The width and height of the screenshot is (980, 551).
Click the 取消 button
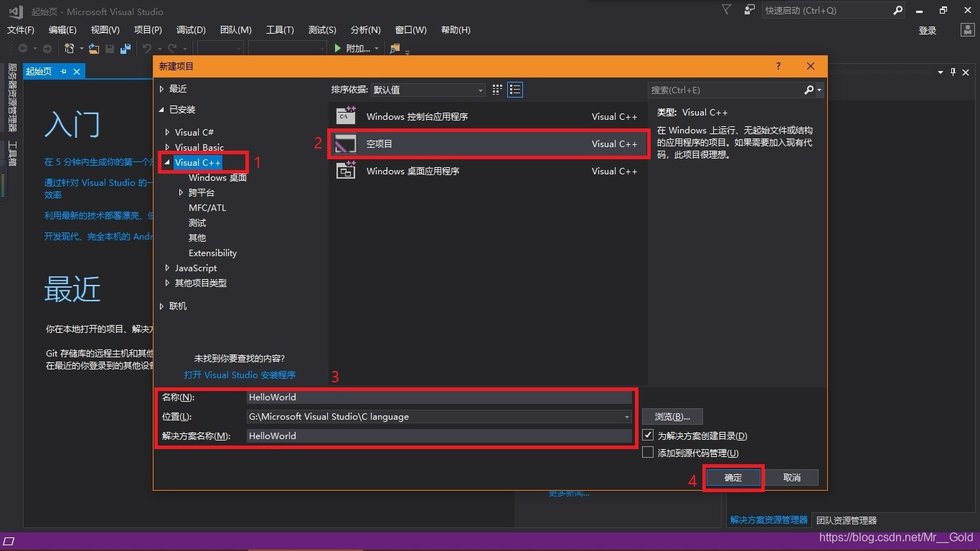pos(791,477)
